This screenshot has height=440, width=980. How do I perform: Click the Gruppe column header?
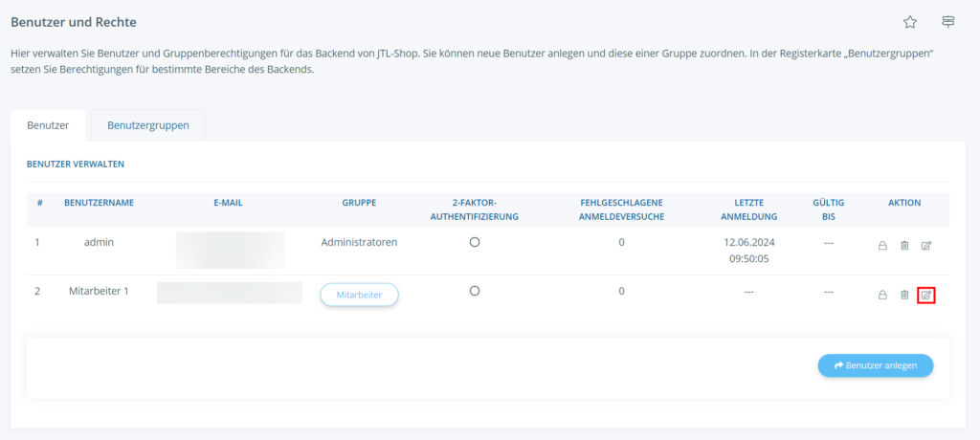pos(359,203)
